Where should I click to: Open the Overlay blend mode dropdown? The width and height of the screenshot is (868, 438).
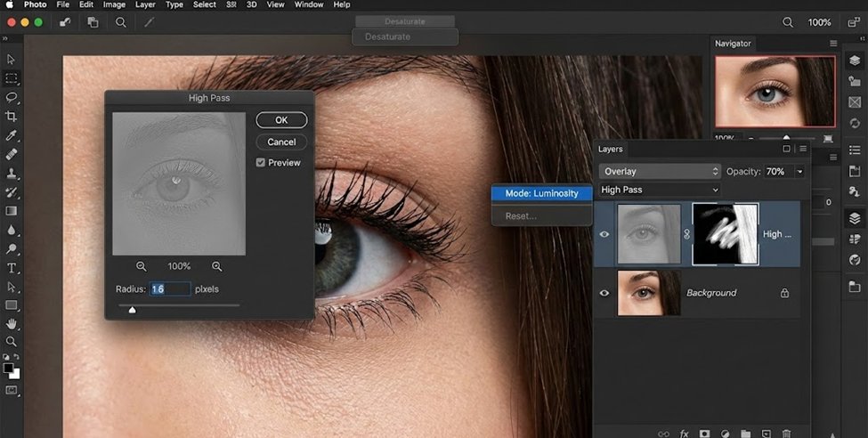(x=660, y=172)
